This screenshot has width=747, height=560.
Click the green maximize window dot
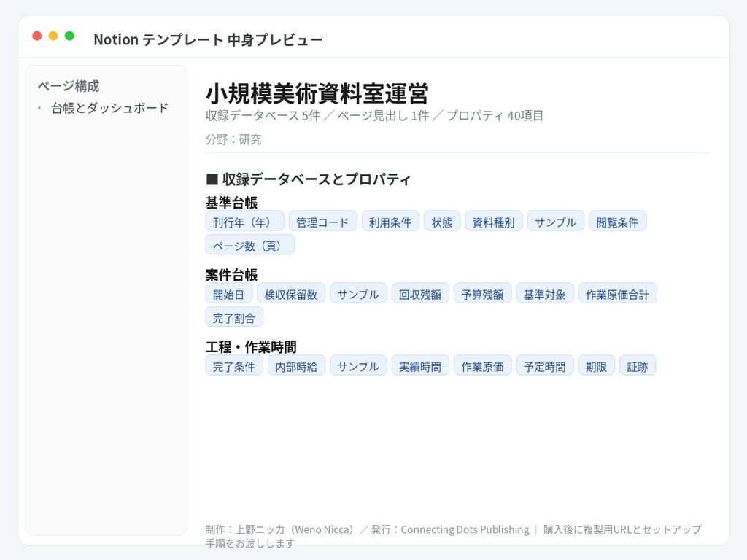(x=69, y=36)
